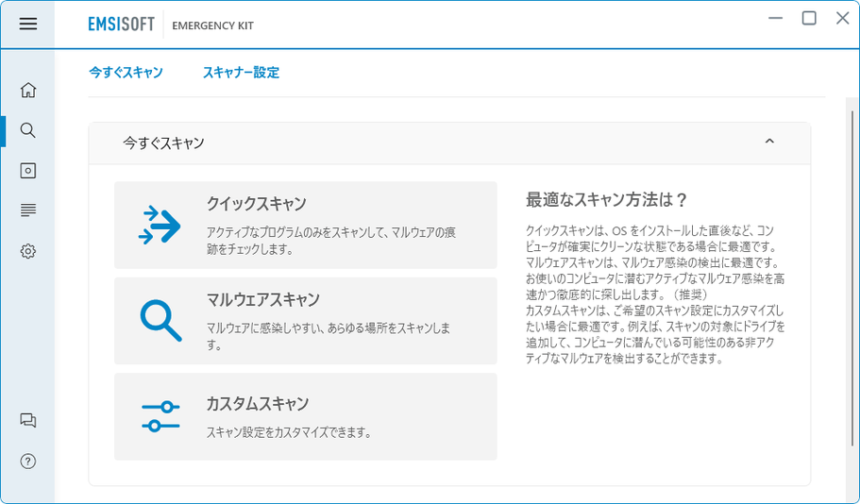Click the 最適なスキャン方法は？ heading
The height and width of the screenshot is (504, 860).
tap(606, 200)
